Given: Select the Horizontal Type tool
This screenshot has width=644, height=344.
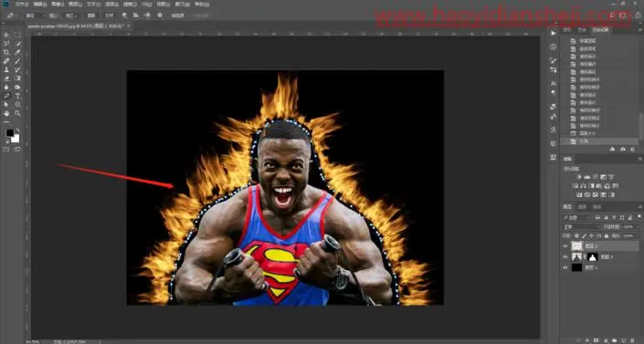Looking at the screenshot, I should (x=17, y=96).
